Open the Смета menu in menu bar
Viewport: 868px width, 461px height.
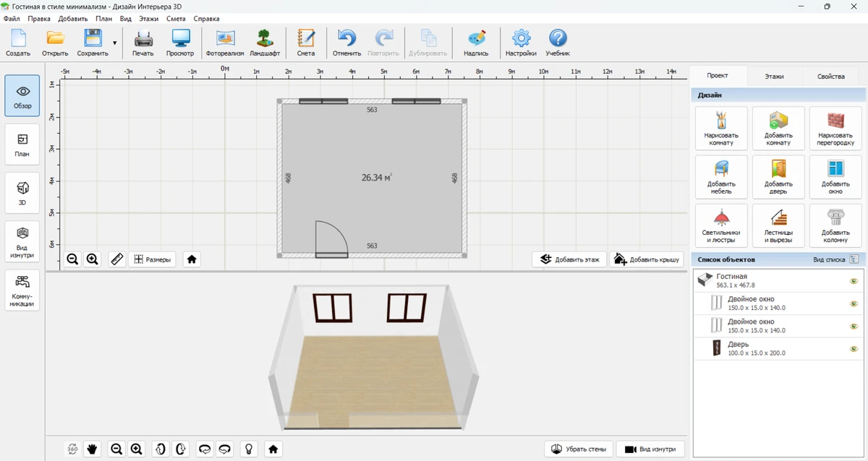coord(176,19)
